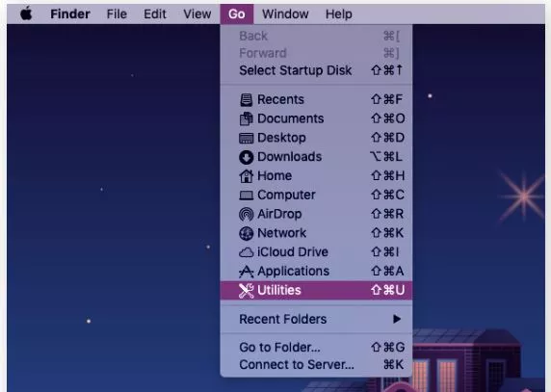Viewport: 551px width, 392px height.
Task: Click the ⌥⌘L shortcut beside Downloads
Action: (x=386, y=157)
